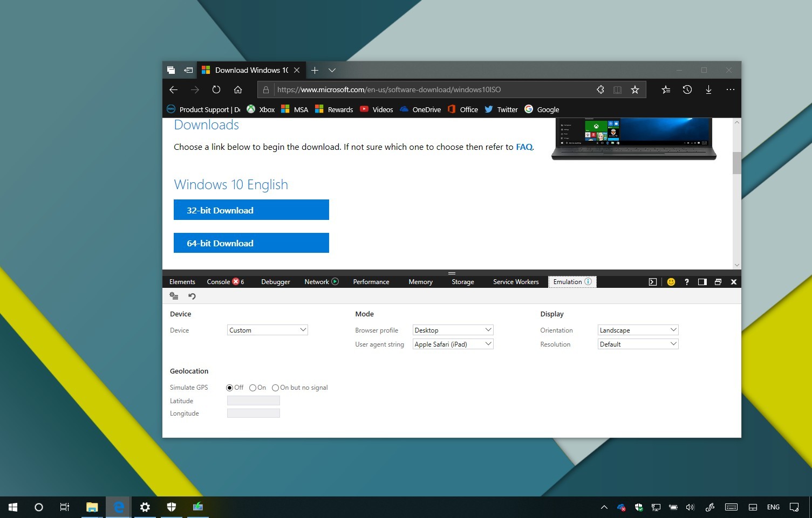Screen dimensions: 812x518
Task: Click the Latitude input field
Action: click(x=254, y=400)
